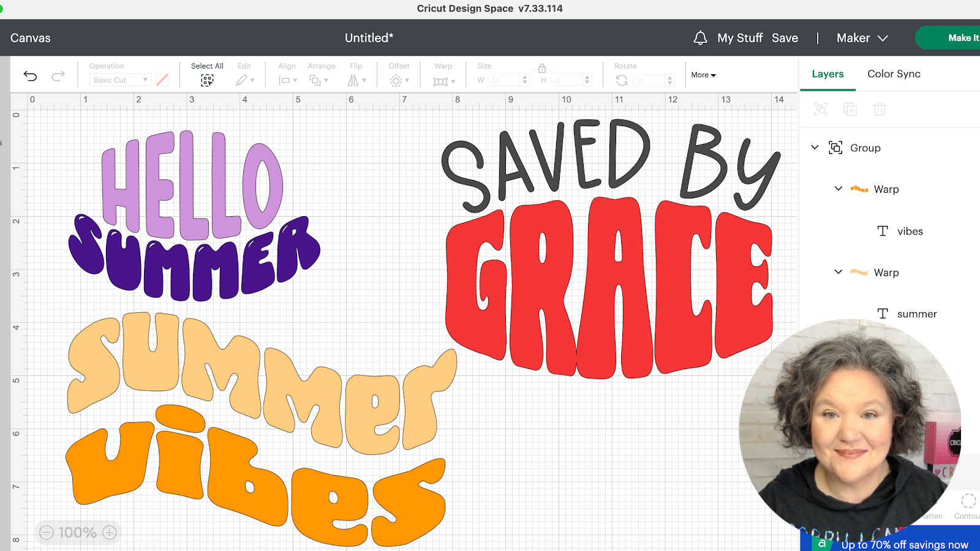Click the Rotate icon in toolbar

622,80
